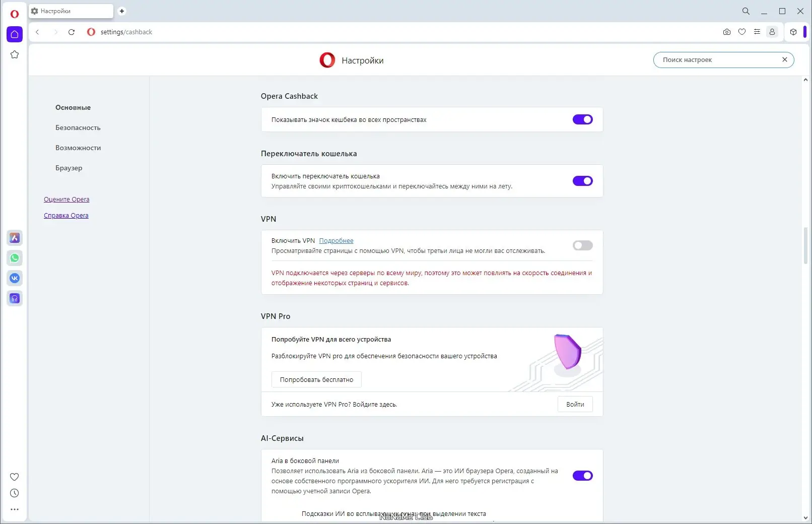Launch Aria AI from the sidebar

[x=15, y=238]
